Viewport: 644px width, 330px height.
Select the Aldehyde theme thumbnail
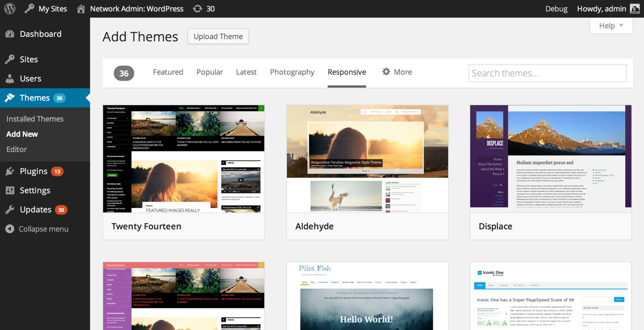pyautogui.click(x=367, y=159)
